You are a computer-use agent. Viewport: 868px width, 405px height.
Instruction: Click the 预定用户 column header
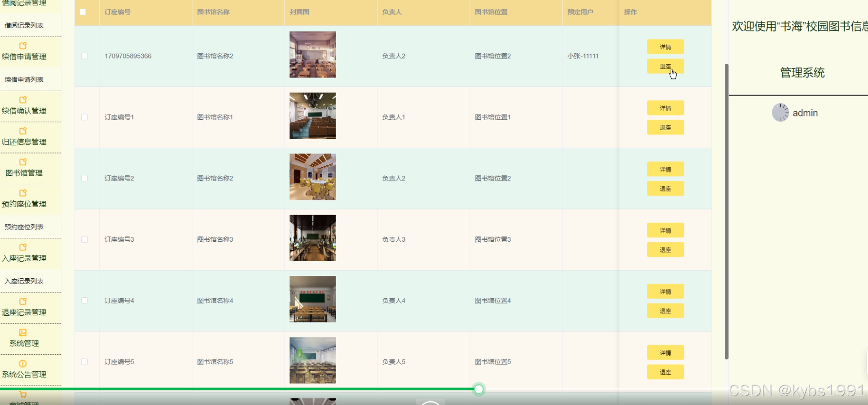[x=581, y=12]
